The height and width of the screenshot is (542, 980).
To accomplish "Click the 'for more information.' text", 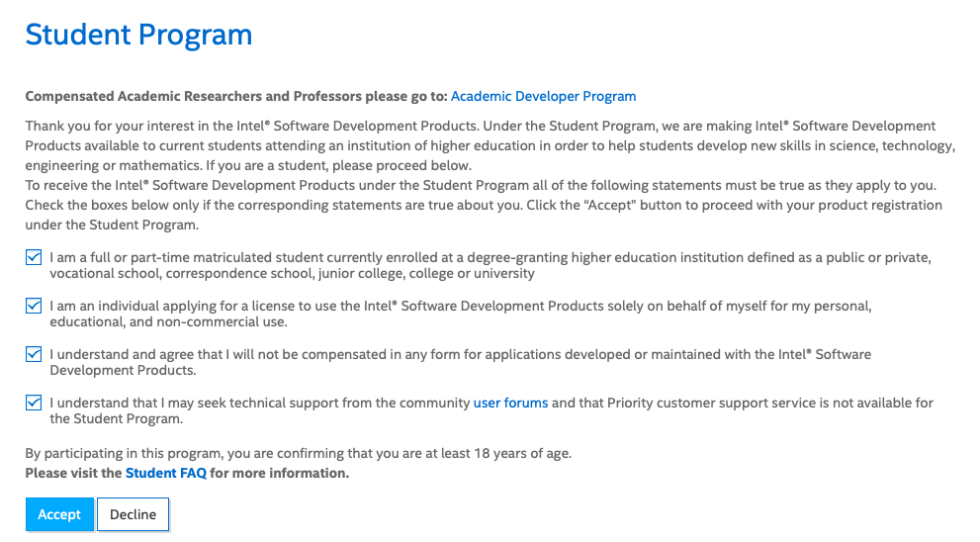I will [280, 473].
